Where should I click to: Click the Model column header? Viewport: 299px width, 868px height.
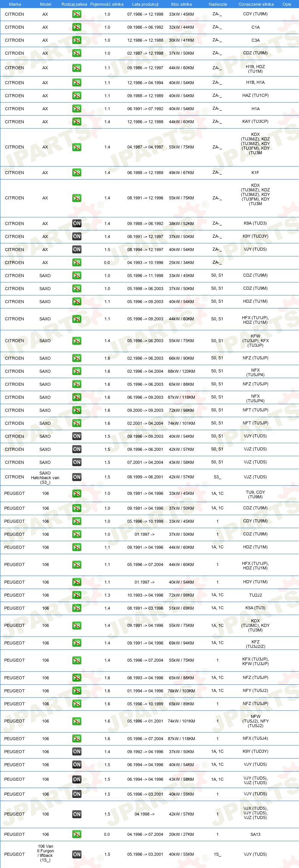point(45,4)
